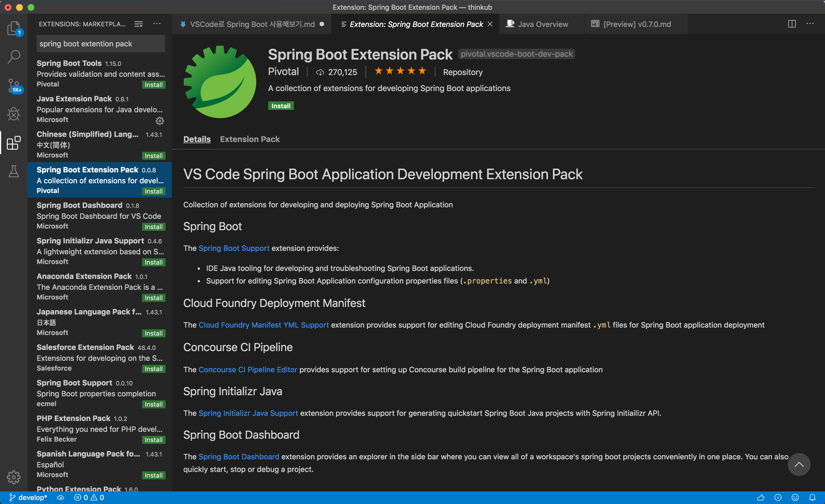Viewport: 825px width, 504px height.
Task: Open Spring Boot Dashboard link in description
Action: tap(239, 456)
